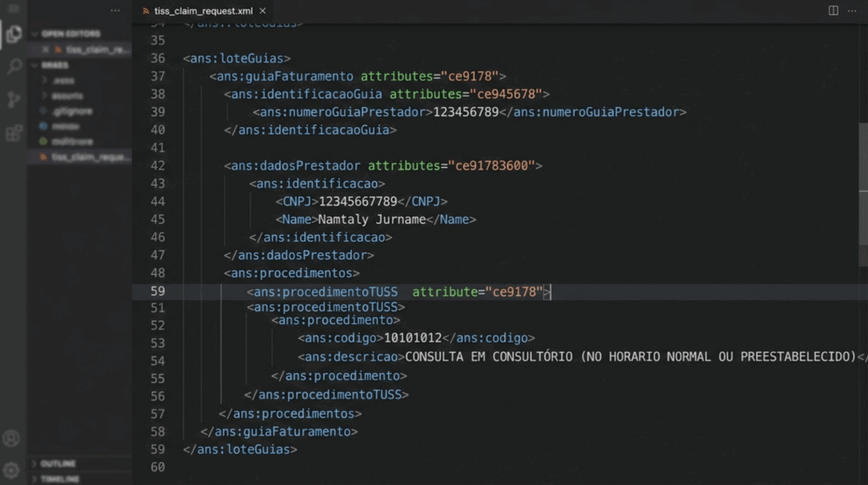Open the file with the blue icon in Explorer

click(61, 126)
